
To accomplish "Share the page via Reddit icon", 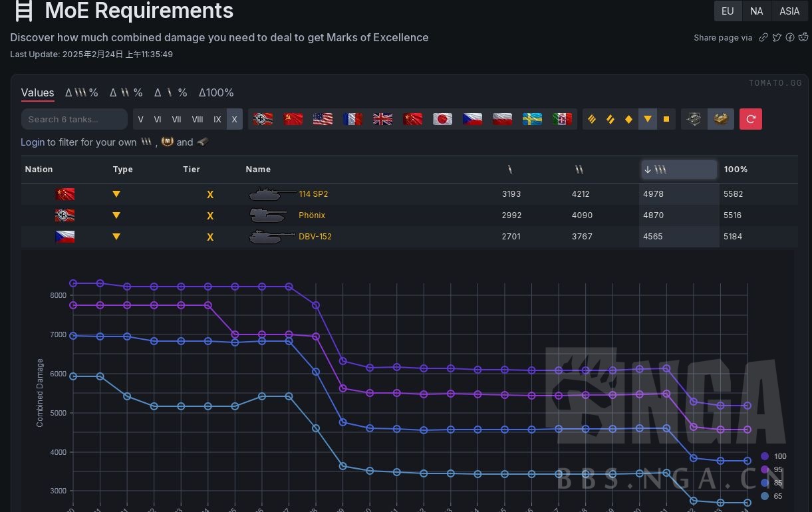I will (803, 38).
